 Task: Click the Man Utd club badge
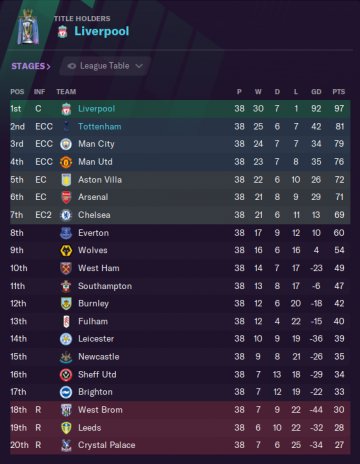66,162
